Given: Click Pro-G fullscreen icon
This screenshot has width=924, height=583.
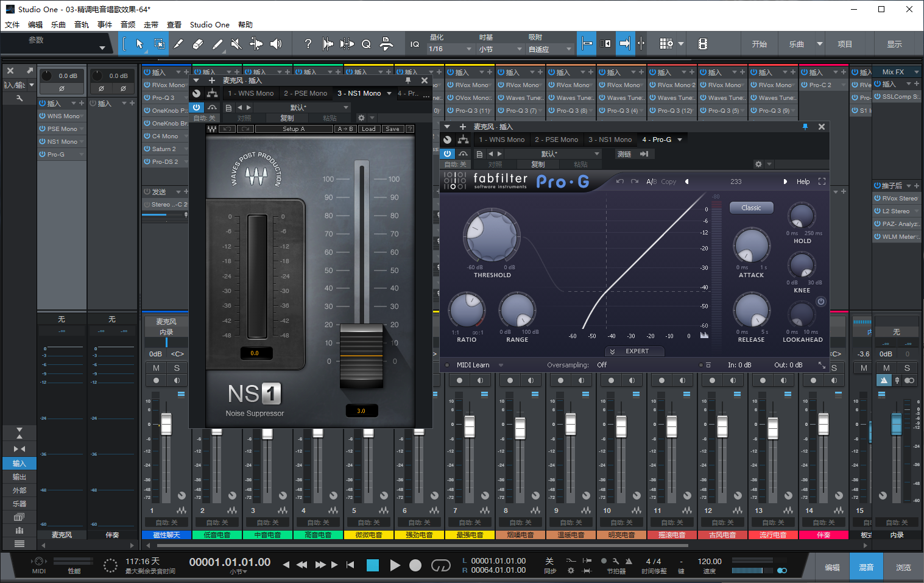Looking at the screenshot, I should [822, 182].
